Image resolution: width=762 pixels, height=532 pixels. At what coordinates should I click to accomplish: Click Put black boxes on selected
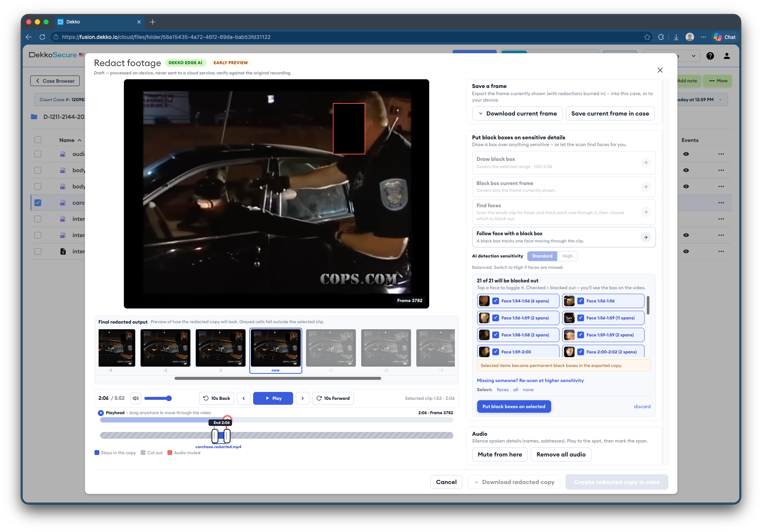[x=514, y=407]
